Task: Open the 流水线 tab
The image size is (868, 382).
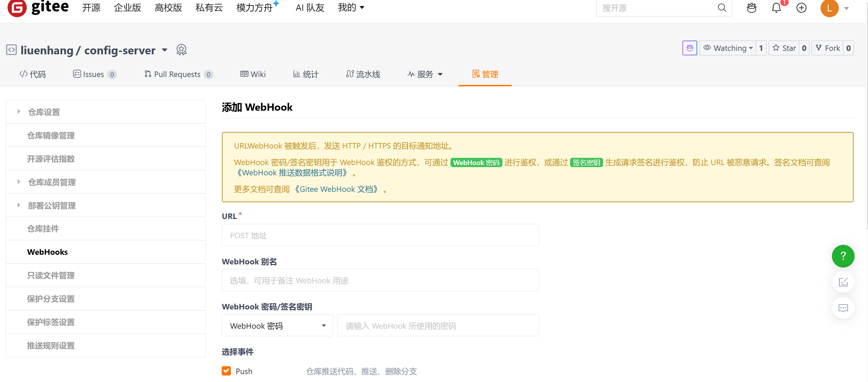Action: pos(363,74)
